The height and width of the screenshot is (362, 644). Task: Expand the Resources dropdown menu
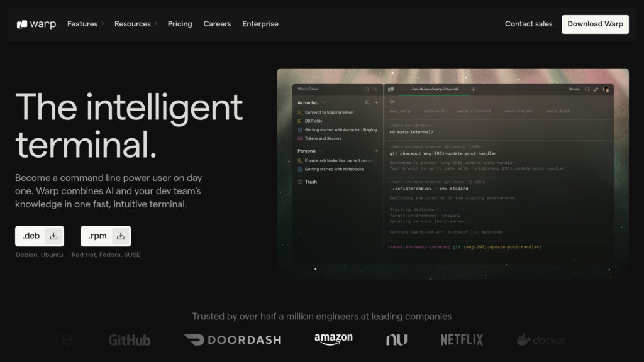click(135, 24)
